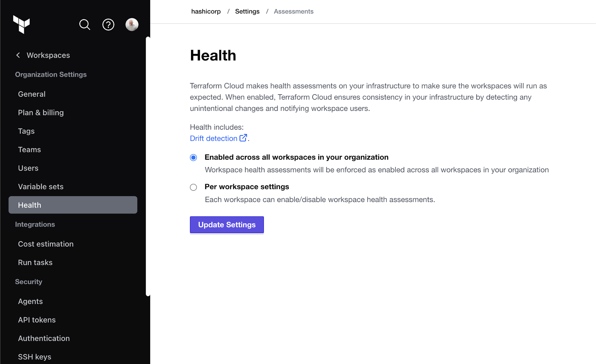Select the Health sidebar item
596x364 pixels.
point(30,205)
